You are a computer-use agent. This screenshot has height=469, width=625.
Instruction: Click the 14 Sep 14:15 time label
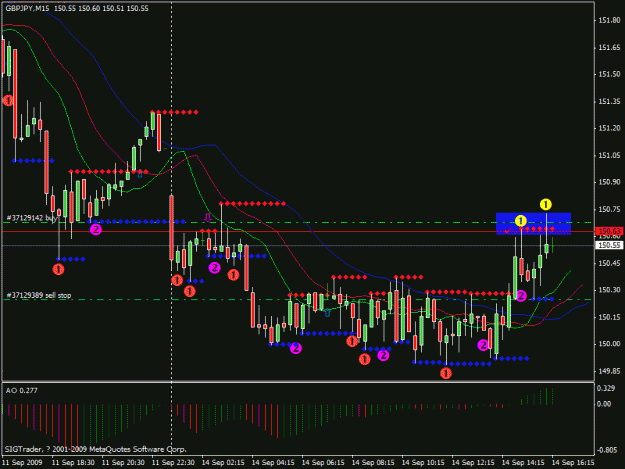[x=523, y=463]
